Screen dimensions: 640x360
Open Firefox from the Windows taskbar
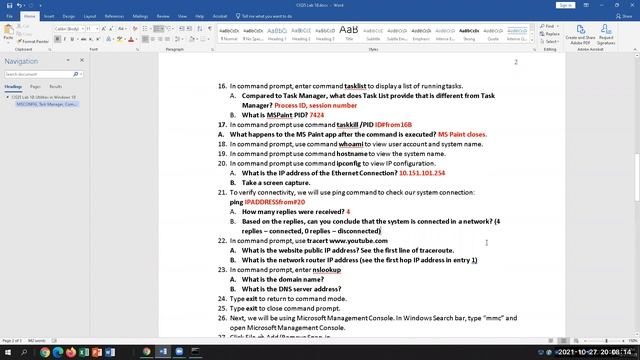pyautogui.click(x=71, y=352)
